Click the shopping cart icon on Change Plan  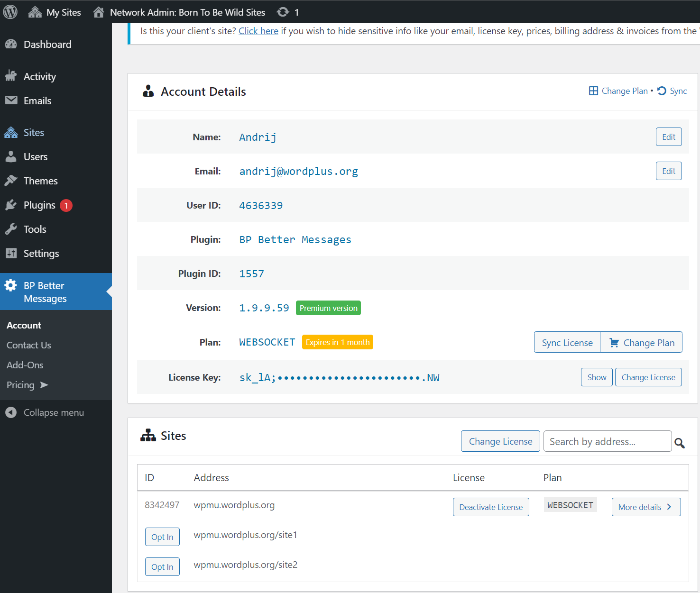[614, 342]
